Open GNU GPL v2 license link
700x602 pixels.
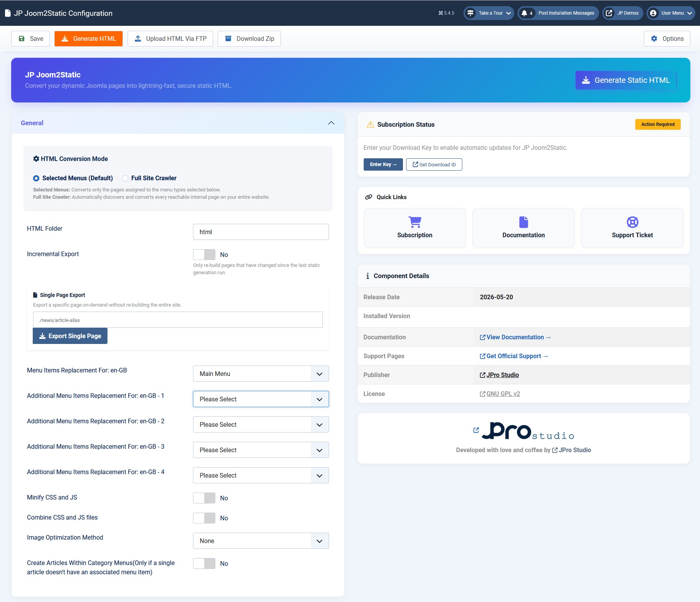pyautogui.click(x=500, y=394)
